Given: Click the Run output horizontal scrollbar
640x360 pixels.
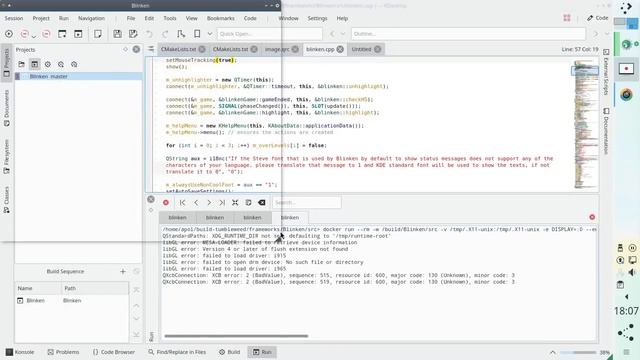Looking at the screenshot, I should click(x=236, y=336).
